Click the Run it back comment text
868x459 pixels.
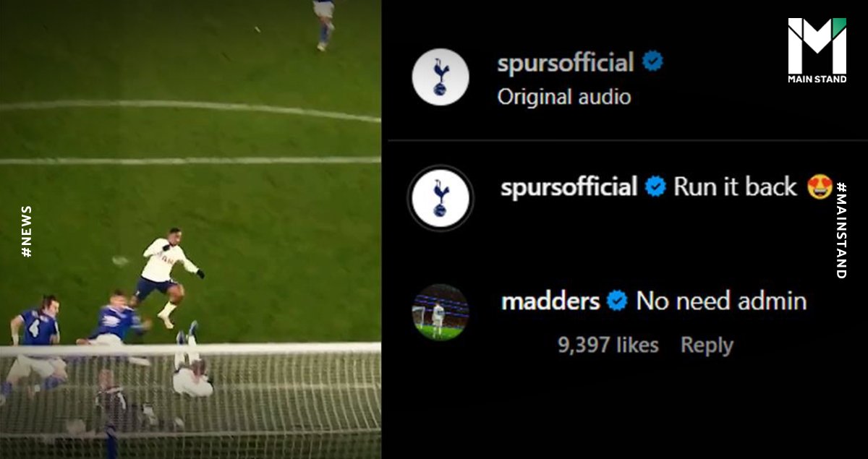tap(736, 186)
